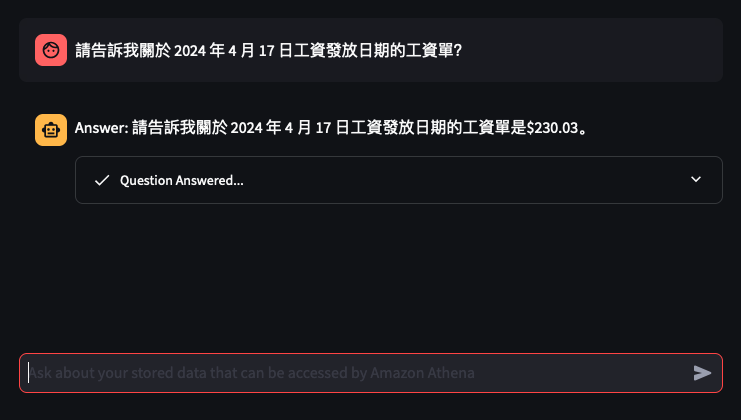Click the empty chat area below the answer
This screenshot has height=420, width=741.
(x=370, y=279)
